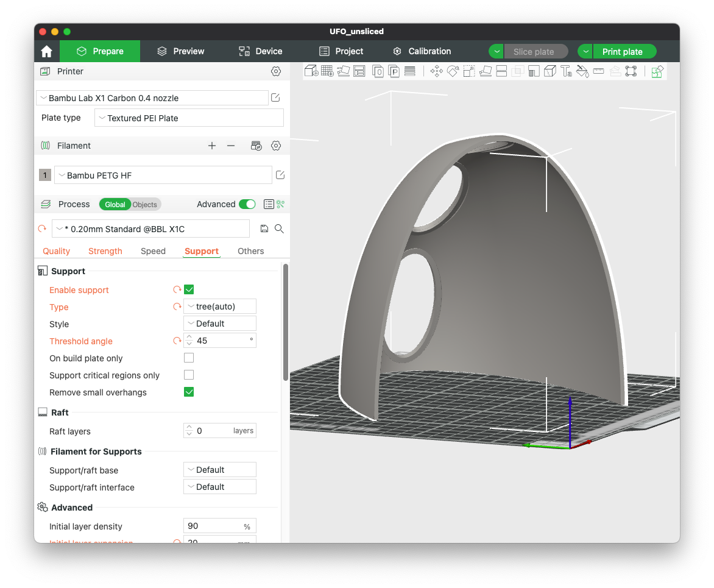Select the Measure ruler tool
714x588 pixels.
click(598, 71)
